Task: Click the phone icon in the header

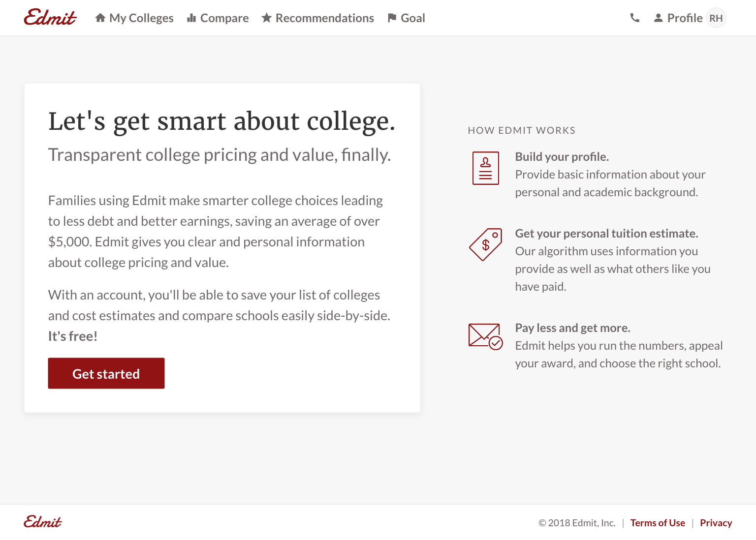Action: (635, 18)
